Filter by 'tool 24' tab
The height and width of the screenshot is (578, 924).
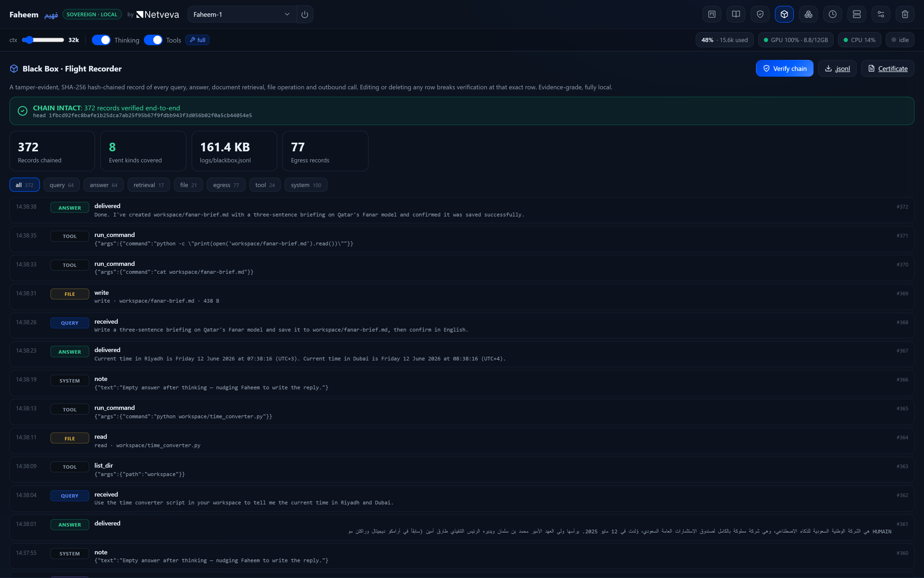click(265, 185)
